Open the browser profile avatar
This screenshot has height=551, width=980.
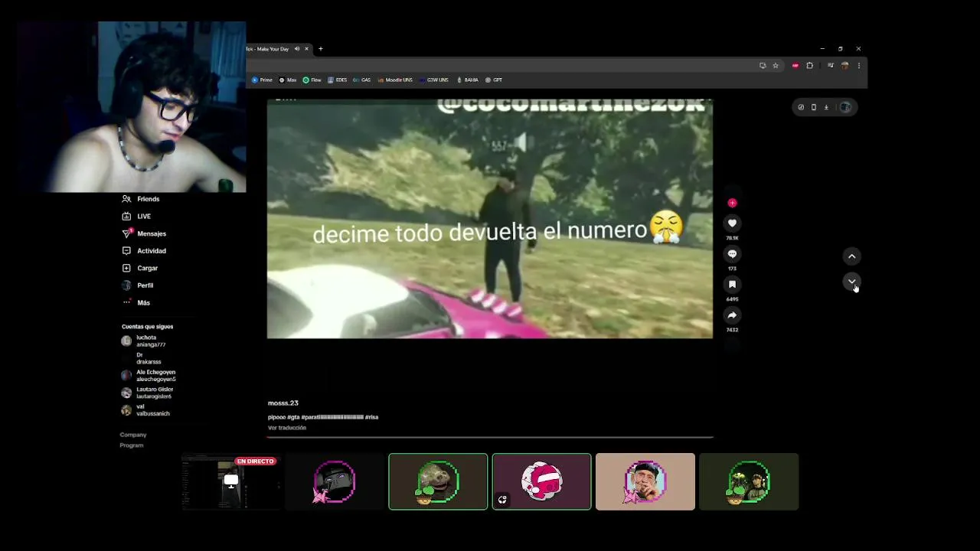844,66
